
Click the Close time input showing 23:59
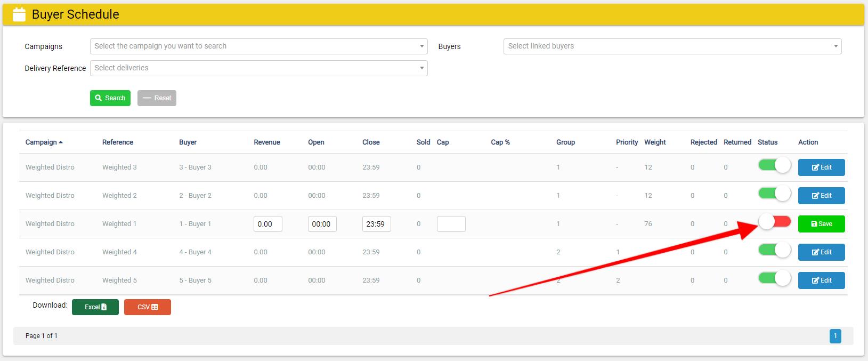pyautogui.click(x=377, y=224)
